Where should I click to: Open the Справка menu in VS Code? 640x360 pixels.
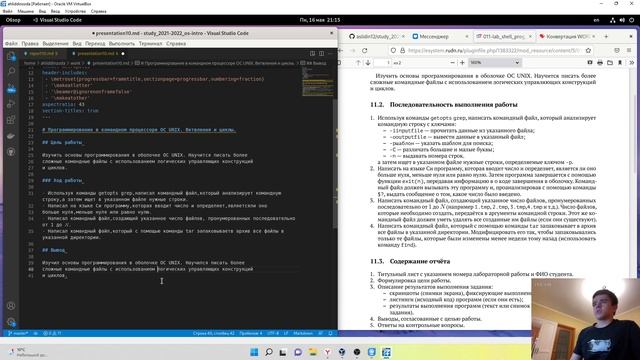(176, 44)
